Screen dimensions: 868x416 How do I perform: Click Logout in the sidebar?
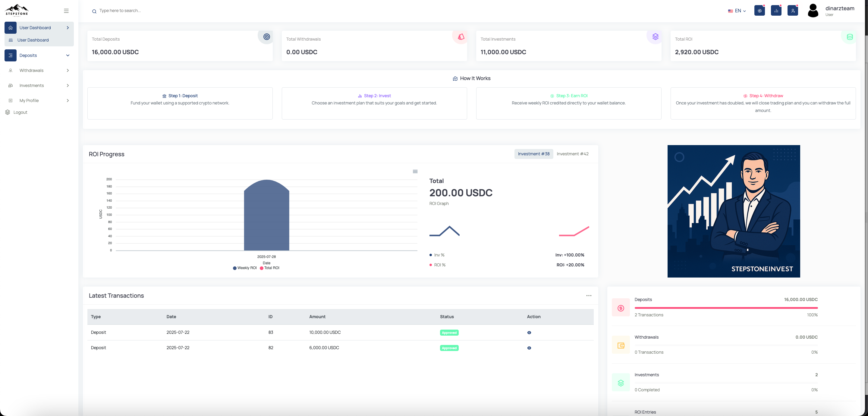(x=20, y=112)
